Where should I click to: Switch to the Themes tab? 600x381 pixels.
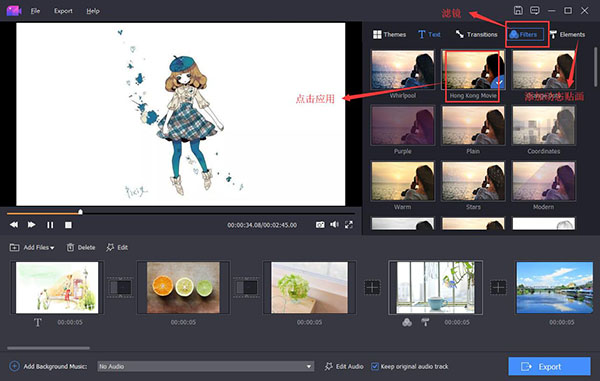point(389,34)
